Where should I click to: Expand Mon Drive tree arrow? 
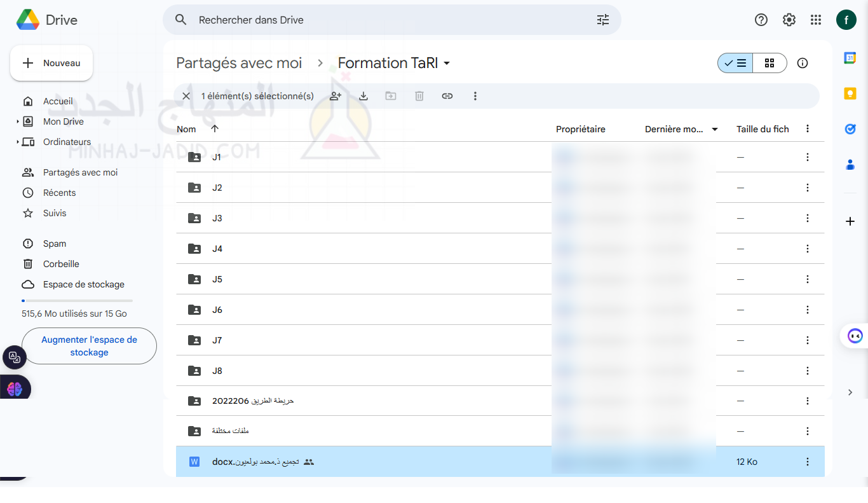pyautogui.click(x=18, y=121)
